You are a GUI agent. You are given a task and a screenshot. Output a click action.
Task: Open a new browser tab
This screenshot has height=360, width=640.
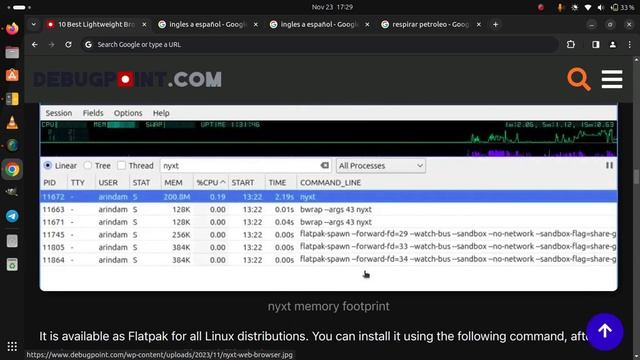(495, 24)
